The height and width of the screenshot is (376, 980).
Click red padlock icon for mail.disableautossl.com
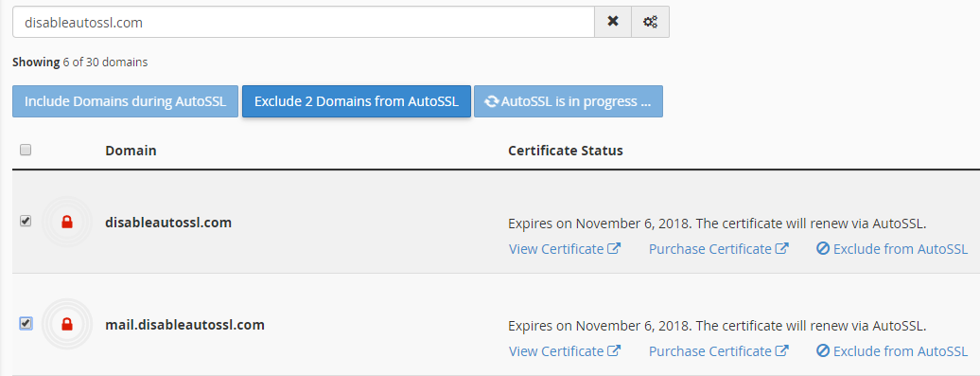[67, 324]
